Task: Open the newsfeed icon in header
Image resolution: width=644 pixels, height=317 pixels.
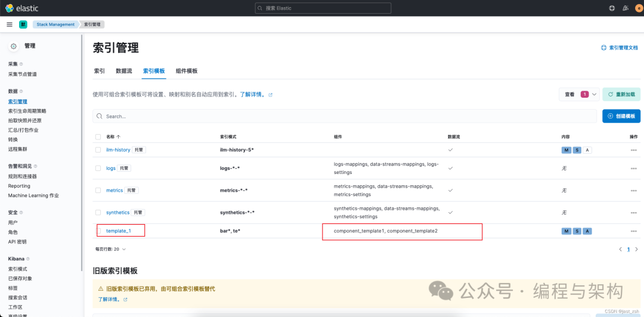Action: (x=626, y=8)
